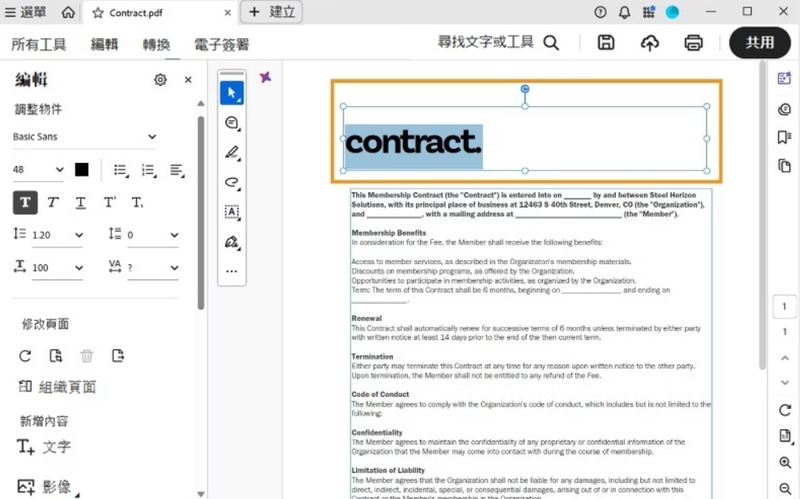
Task: Open comments panel on right rail
Action: 784,109
